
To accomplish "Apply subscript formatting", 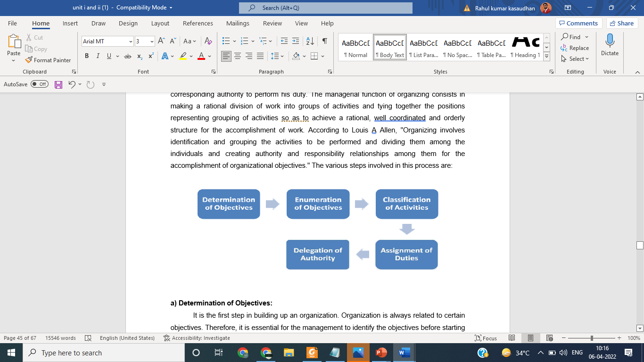I will (140, 56).
